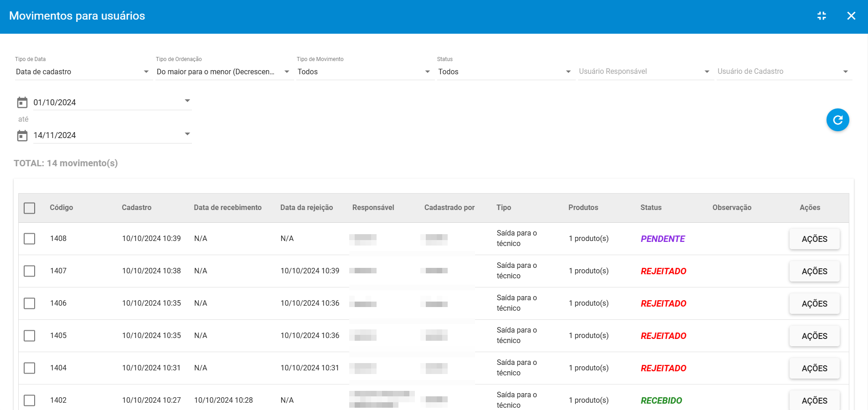Image resolution: width=868 pixels, height=410 pixels.
Task: Expand the end date 14/11/2024 dropdown arrow
Action: (x=187, y=134)
